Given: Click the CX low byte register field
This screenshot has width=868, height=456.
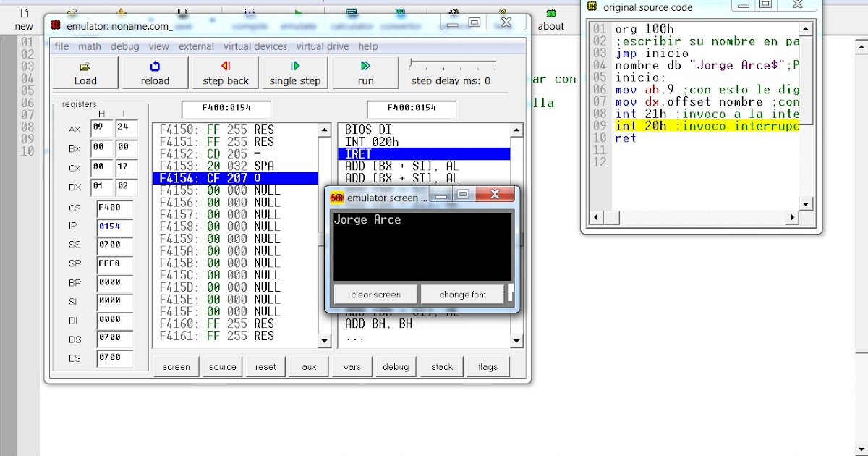Looking at the screenshot, I should pyautogui.click(x=126, y=168).
